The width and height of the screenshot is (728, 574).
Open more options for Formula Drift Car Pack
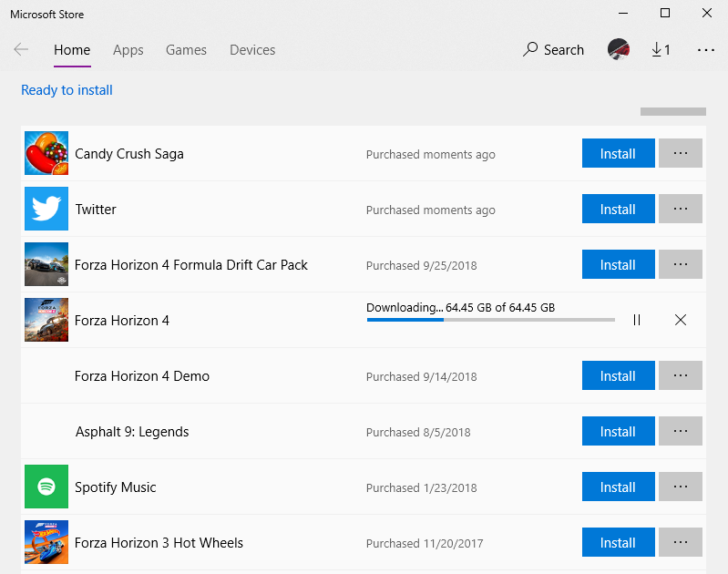(681, 264)
